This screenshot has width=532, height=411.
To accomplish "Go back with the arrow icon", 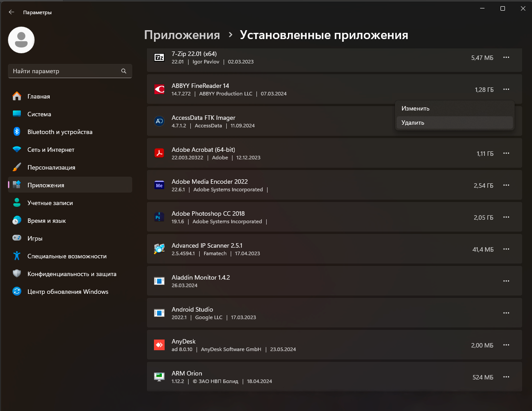I will (x=12, y=12).
